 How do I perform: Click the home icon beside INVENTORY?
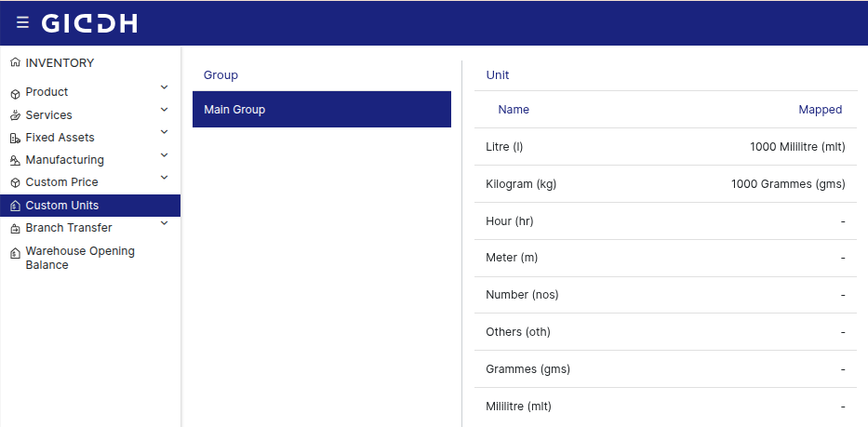tap(16, 62)
